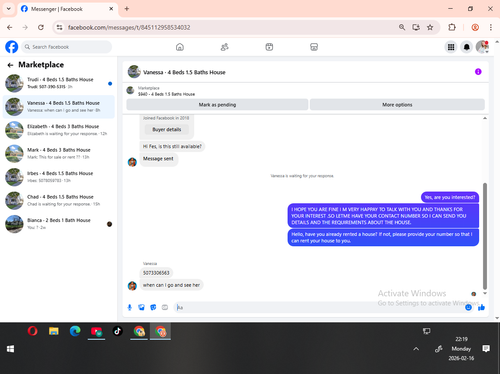Reload the page
The image size is (500, 374).
pyautogui.click(x=41, y=27)
